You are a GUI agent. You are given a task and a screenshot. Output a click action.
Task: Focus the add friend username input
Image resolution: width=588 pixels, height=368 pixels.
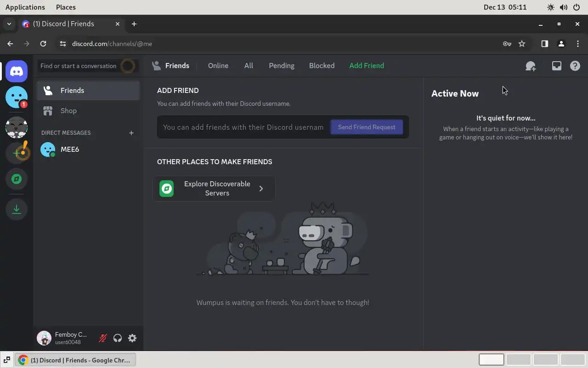[243, 127]
